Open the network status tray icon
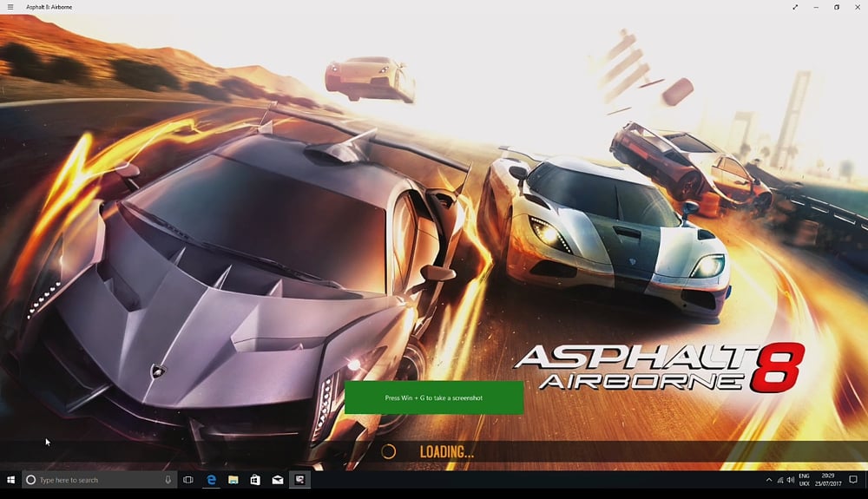Screen dimensions: 868x499 point(780,480)
